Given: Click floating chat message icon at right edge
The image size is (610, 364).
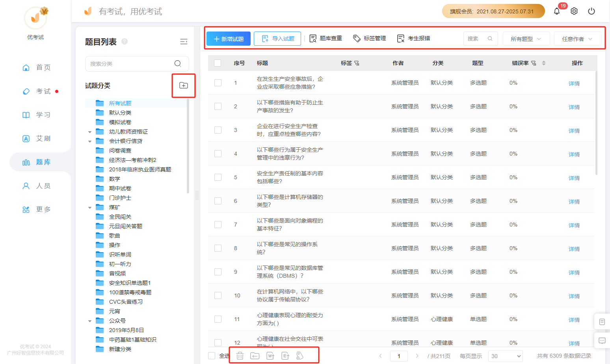Looking at the screenshot, I should [x=602, y=341].
